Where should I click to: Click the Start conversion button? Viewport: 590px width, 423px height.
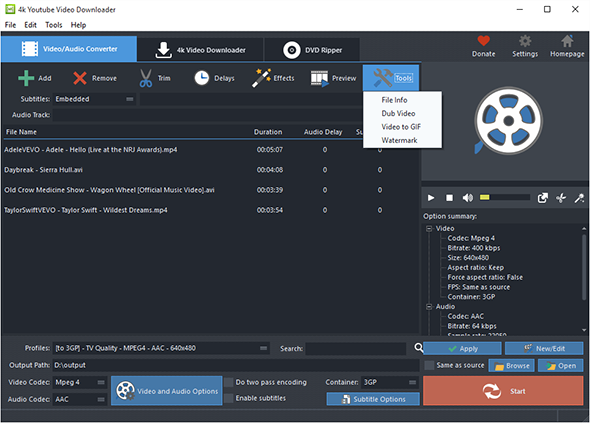[503, 391]
